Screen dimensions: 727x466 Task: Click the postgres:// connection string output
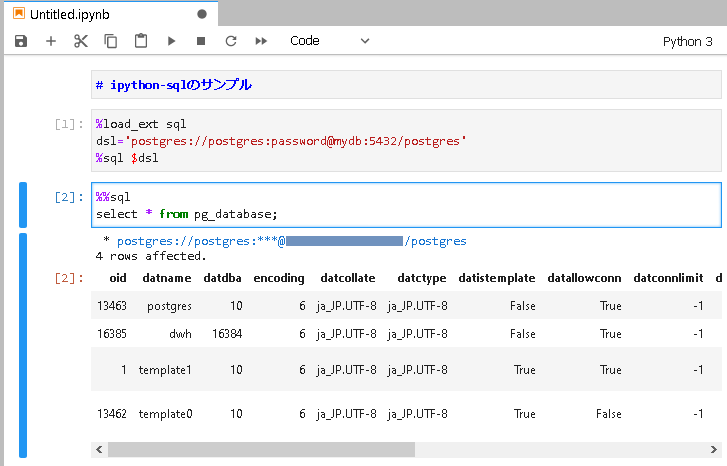click(292, 241)
